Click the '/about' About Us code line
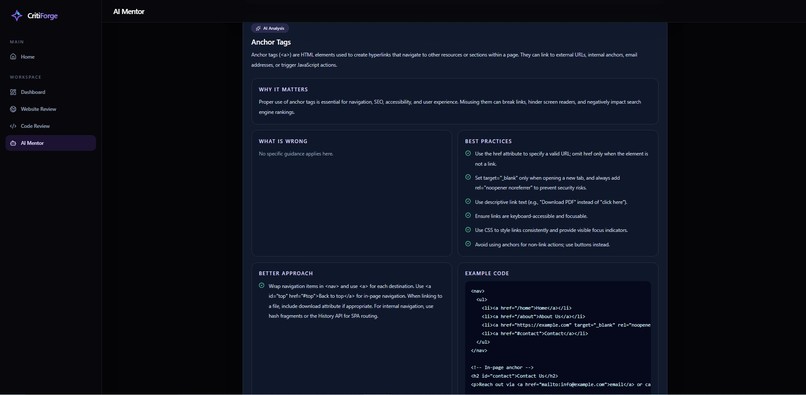Viewport: 806px width, 395px height. coord(534,317)
